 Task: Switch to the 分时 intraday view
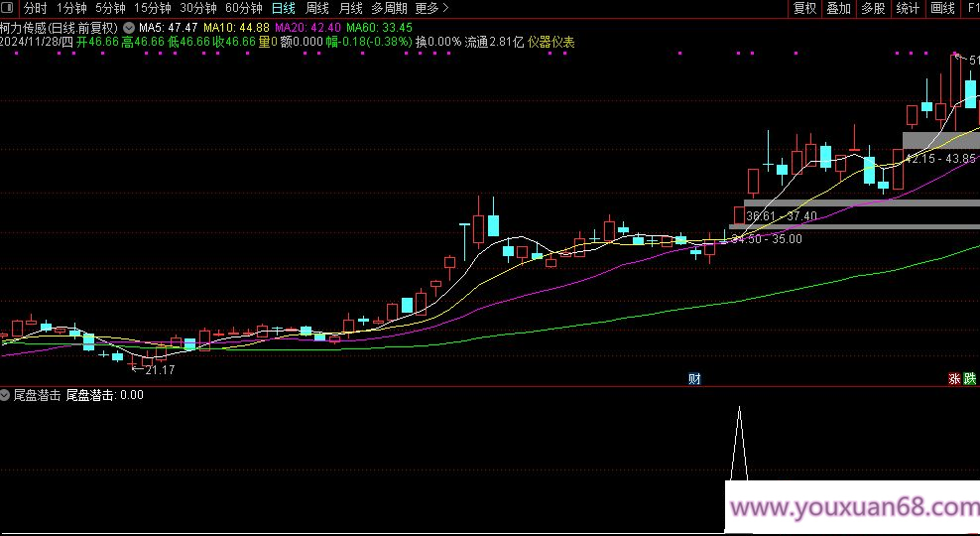pos(35,8)
